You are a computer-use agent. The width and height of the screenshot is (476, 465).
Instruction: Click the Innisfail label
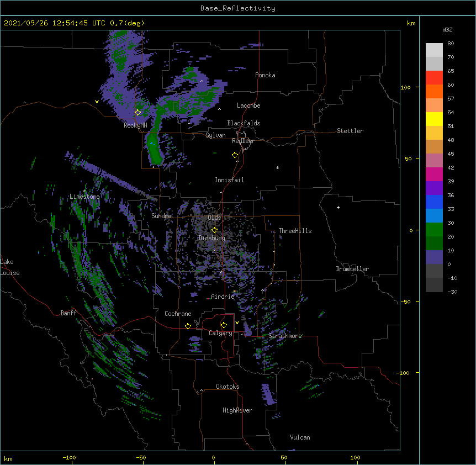tap(229, 180)
